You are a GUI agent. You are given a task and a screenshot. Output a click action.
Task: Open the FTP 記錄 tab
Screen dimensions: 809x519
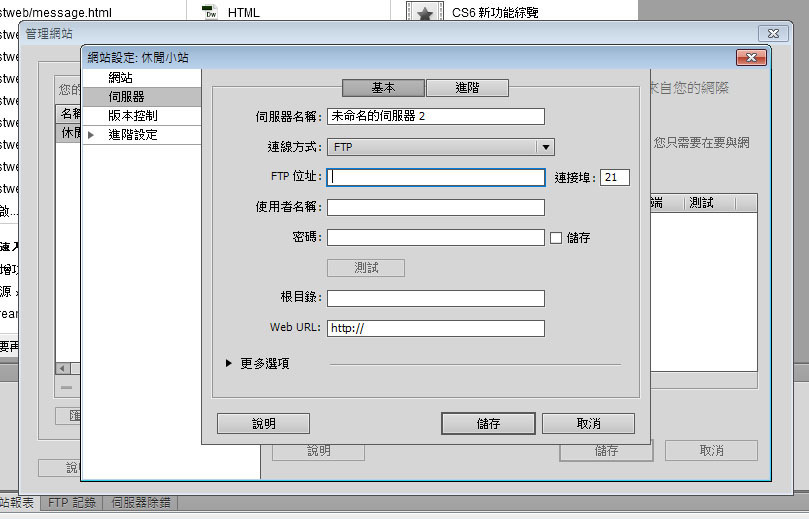[x=72, y=502]
